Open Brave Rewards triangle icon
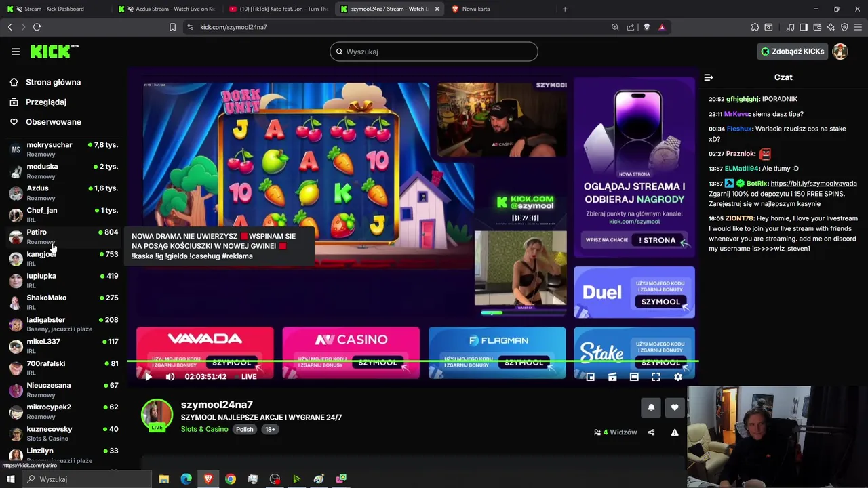 point(662,27)
